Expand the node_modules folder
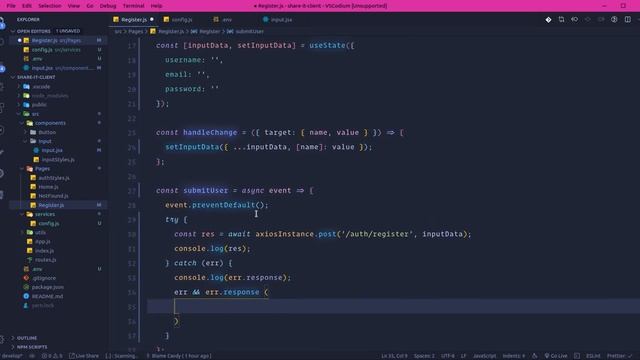Image resolution: width=640 pixels, height=360 pixels. click(x=50, y=96)
